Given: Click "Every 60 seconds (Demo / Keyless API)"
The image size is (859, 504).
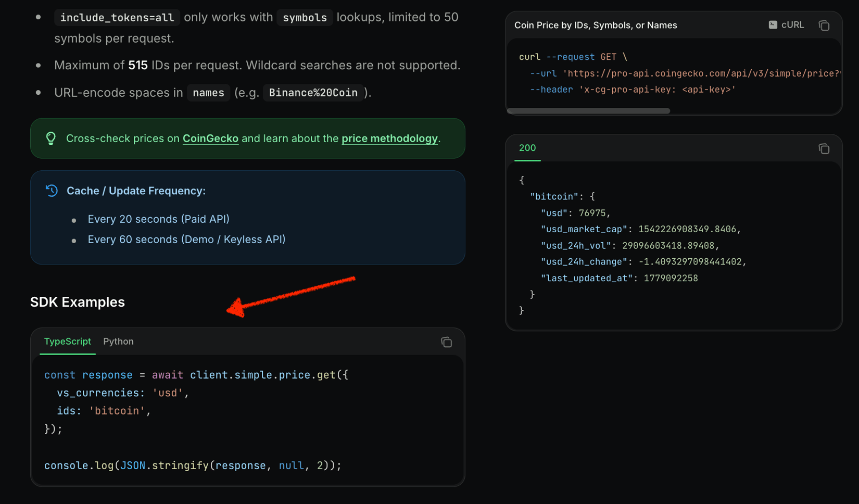Looking at the screenshot, I should pos(186,240).
